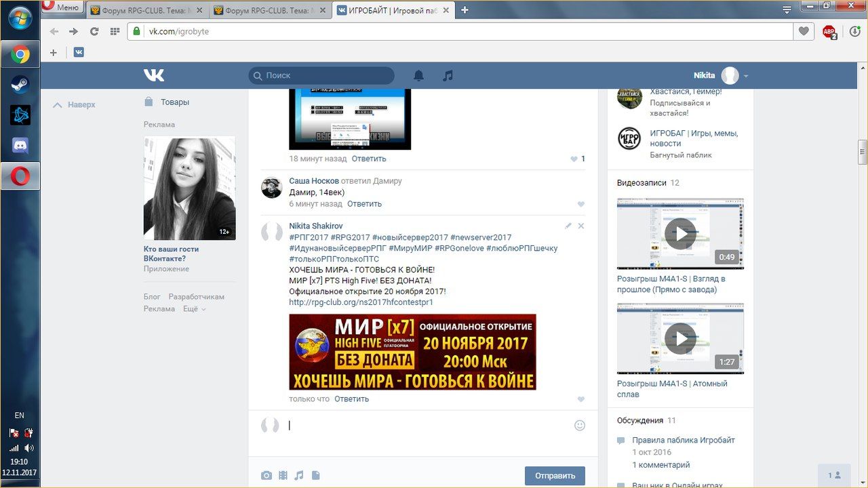This screenshot has width=868, height=488.
Task: Click the VK logo in header
Action: click(154, 75)
